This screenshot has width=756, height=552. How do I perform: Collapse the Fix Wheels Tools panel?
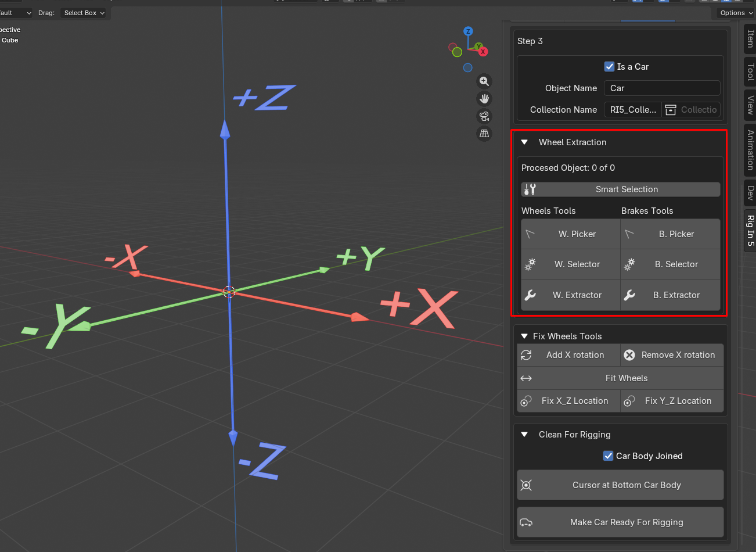point(524,336)
